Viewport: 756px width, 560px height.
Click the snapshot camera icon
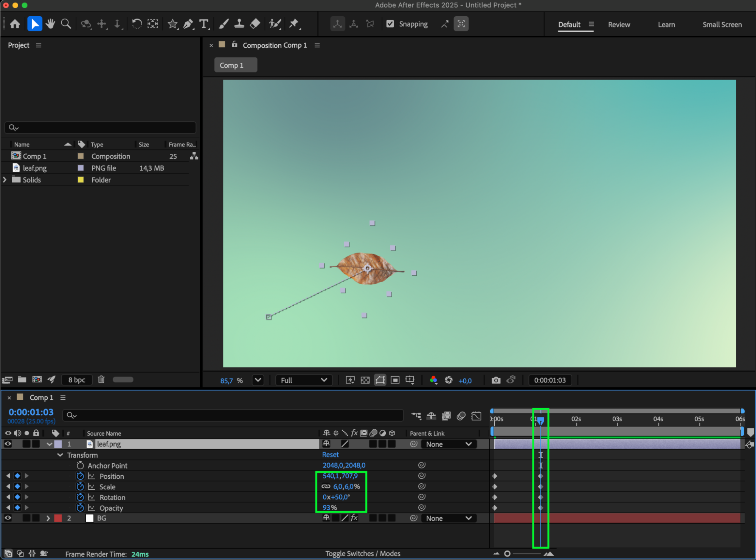pos(496,380)
